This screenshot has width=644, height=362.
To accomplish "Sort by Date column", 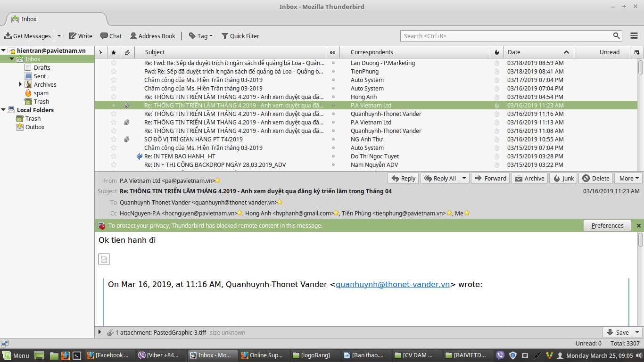I will [x=539, y=52].
